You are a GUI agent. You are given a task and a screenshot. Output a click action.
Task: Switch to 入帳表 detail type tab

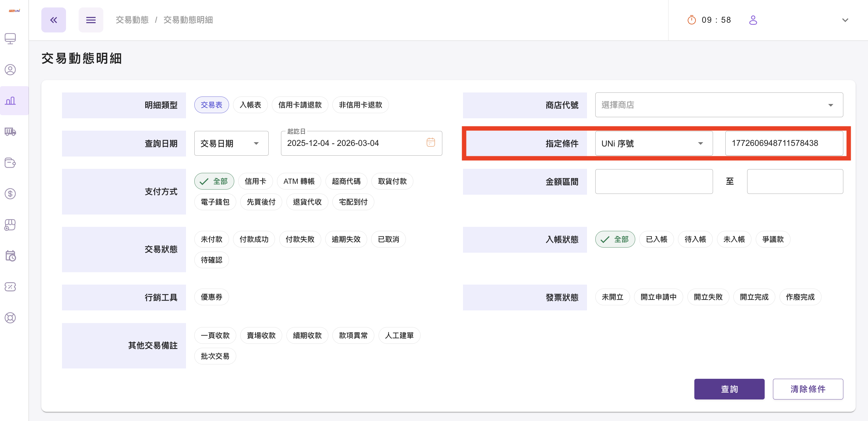pos(250,105)
